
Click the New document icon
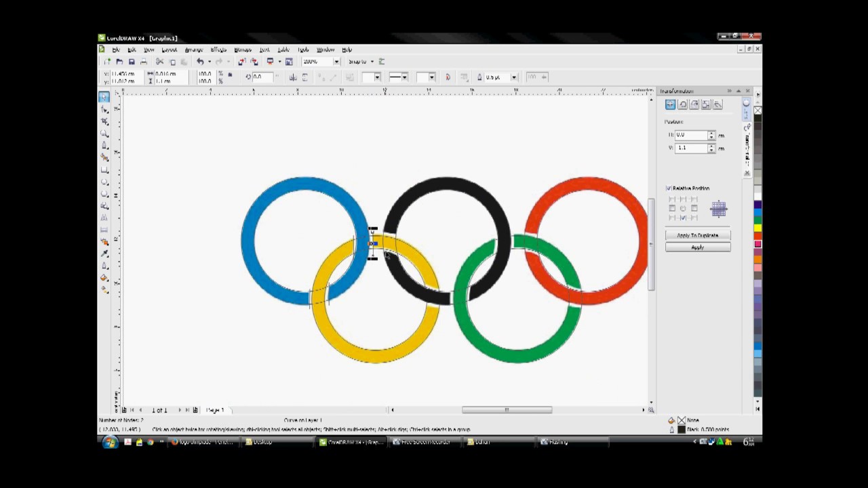(x=107, y=62)
